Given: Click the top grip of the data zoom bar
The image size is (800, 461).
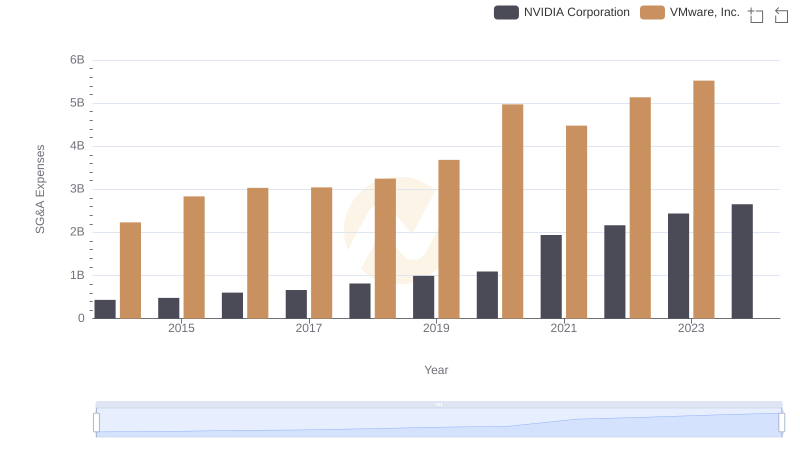Looking at the screenshot, I should tap(439, 404).
